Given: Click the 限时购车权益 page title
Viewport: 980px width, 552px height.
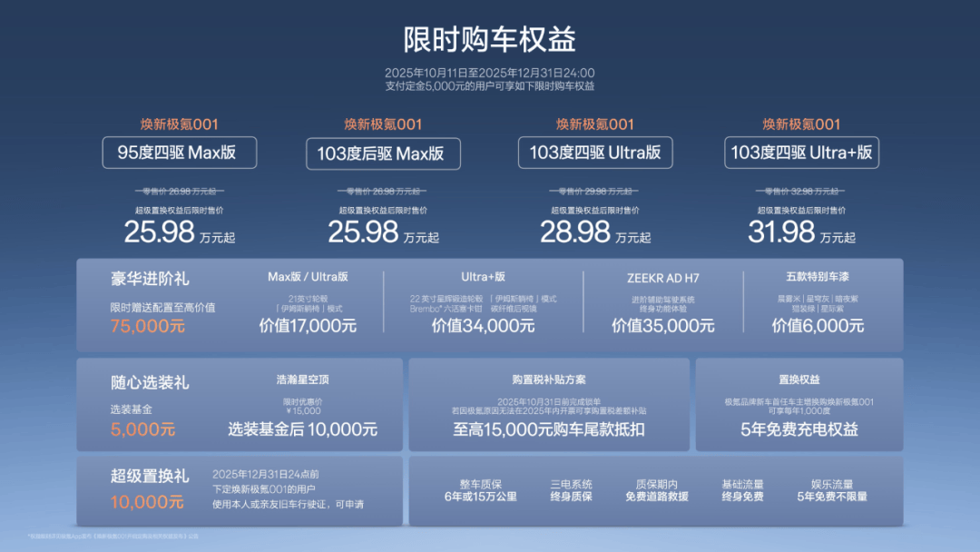Looking at the screenshot, I should [x=489, y=40].
